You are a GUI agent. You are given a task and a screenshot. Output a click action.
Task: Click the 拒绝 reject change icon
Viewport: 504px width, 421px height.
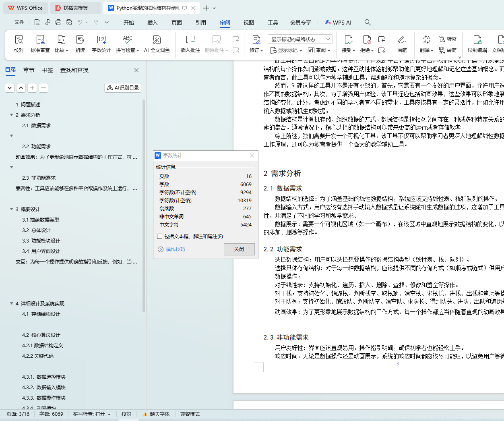click(x=367, y=39)
